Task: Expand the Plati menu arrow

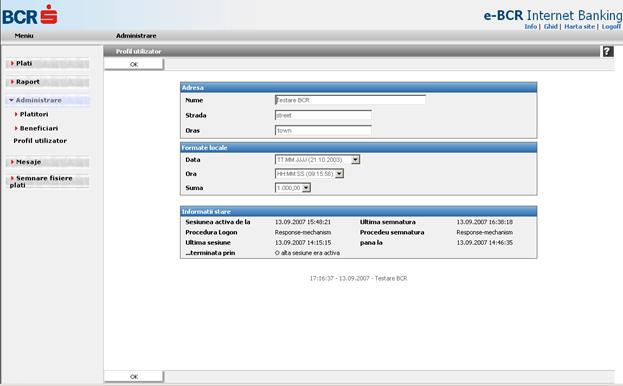Action: [12, 64]
